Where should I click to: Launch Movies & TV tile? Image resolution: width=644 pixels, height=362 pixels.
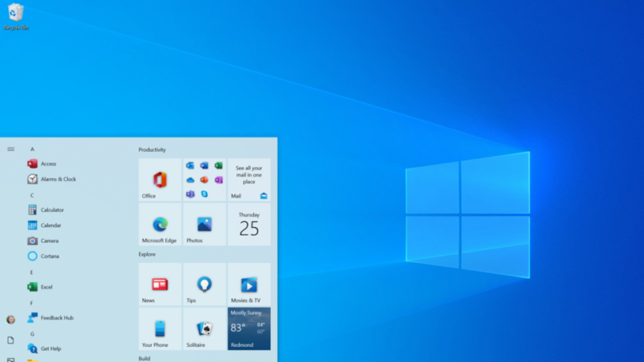[249, 284]
